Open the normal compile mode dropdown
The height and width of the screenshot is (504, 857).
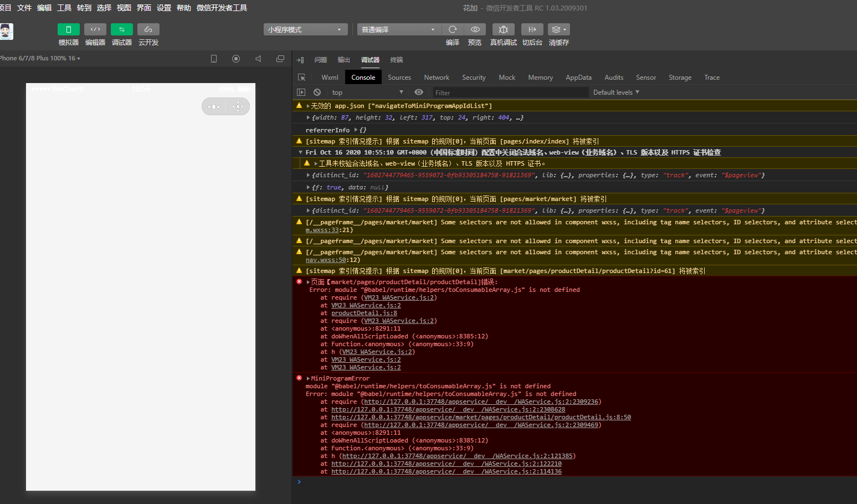coord(399,29)
